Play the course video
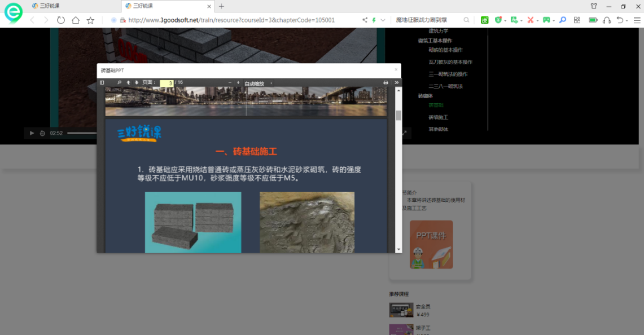The height and width of the screenshot is (335, 644). [32, 133]
